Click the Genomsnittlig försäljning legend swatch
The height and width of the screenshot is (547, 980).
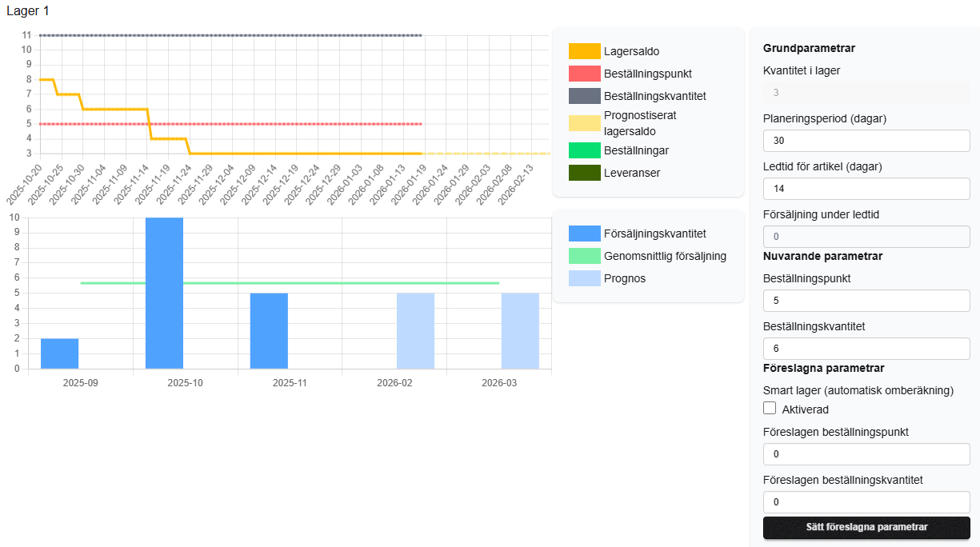(584, 256)
